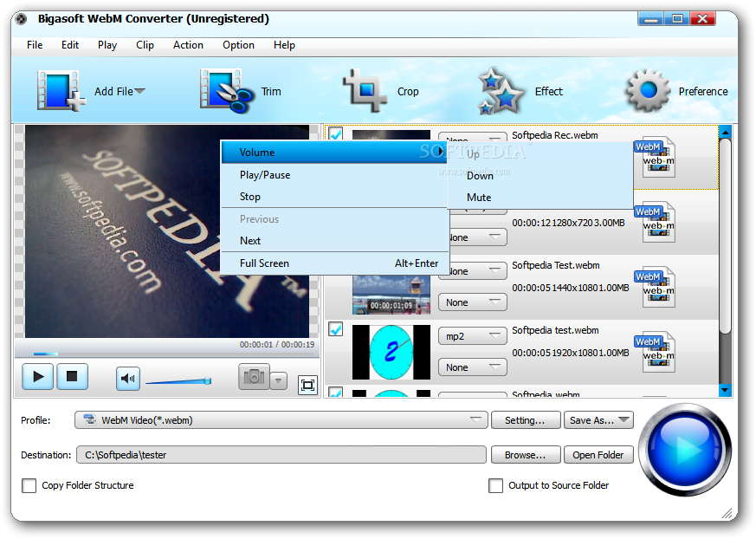This screenshot has width=756, height=539.
Task: Open Preference gear settings
Action: [x=648, y=91]
